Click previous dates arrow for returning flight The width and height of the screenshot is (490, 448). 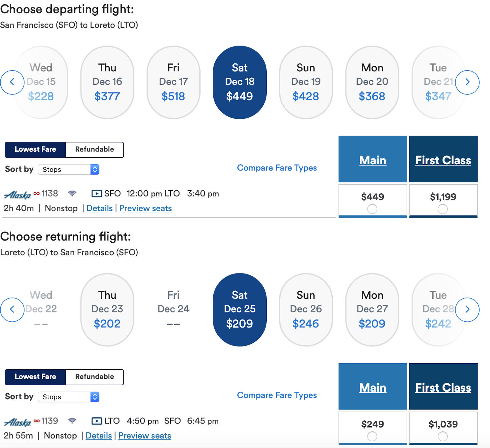point(12,310)
